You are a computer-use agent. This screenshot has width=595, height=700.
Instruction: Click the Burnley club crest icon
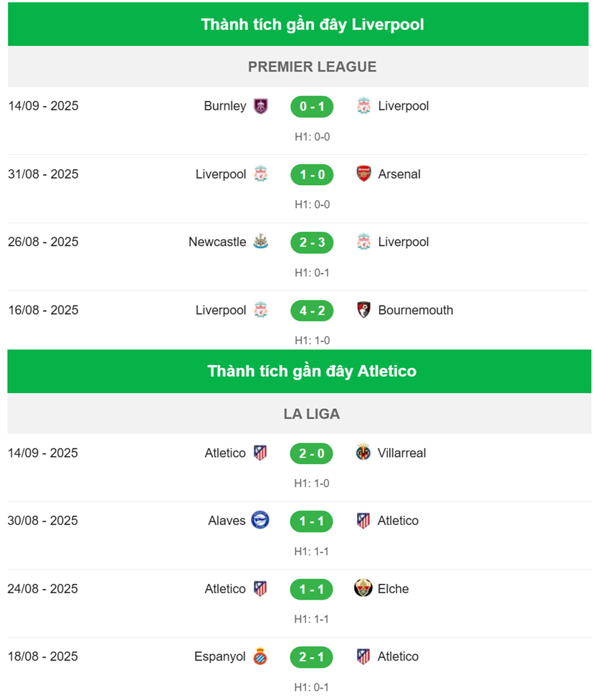tap(261, 106)
